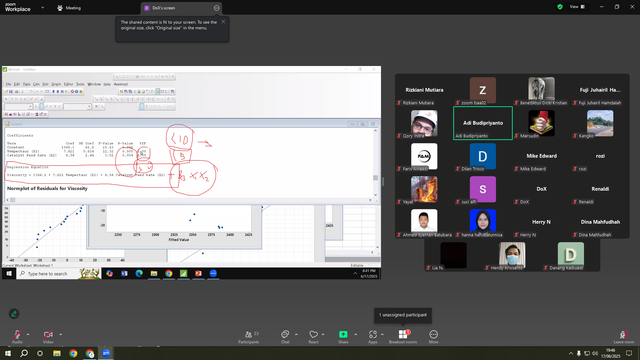This screenshot has height=360, width=640.
Task: Expand the share options caret beside Share
Action: click(356, 334)
